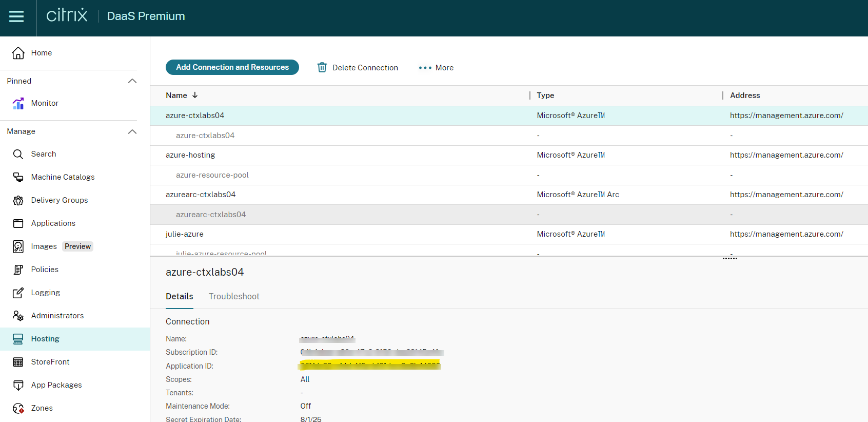Select the azure-resource-pool resource row
Viewport: 868px width, 422px height.
point(212,175)
